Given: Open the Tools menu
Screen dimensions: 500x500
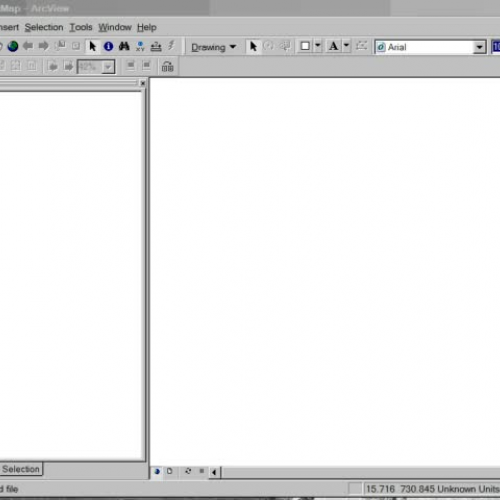Looking at the screenshot, I should click(81, 27).
